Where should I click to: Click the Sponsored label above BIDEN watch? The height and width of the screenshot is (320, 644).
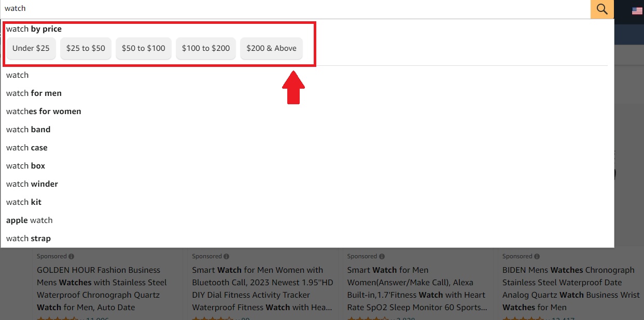[x=517, y=256]
